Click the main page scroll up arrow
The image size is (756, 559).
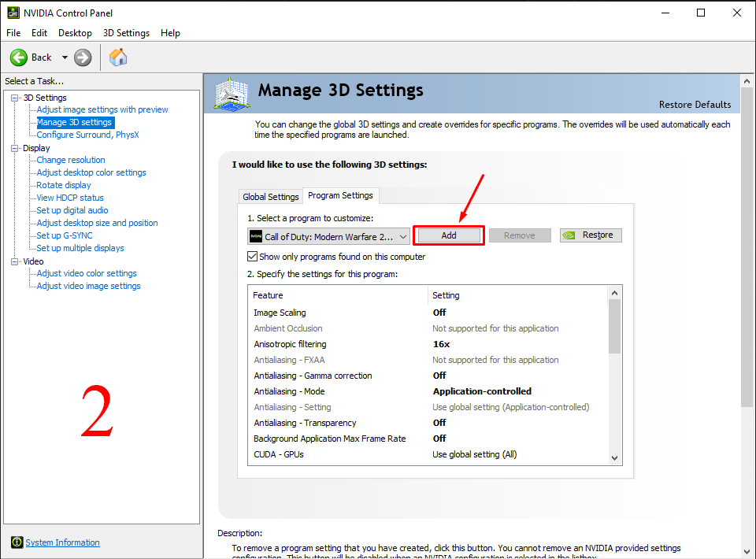[747, 81]
